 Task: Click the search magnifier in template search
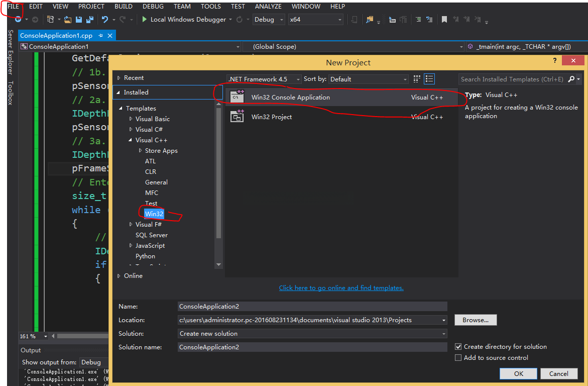[571, 79]
